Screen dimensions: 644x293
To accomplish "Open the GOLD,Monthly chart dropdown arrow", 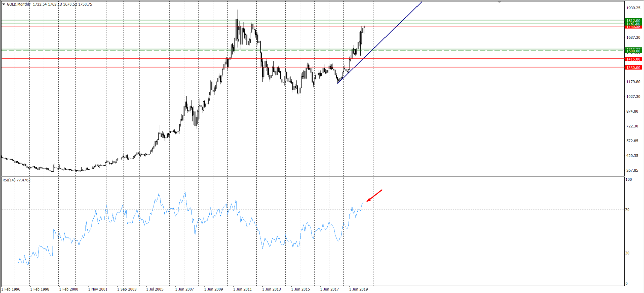I will [x=4, y=4].
